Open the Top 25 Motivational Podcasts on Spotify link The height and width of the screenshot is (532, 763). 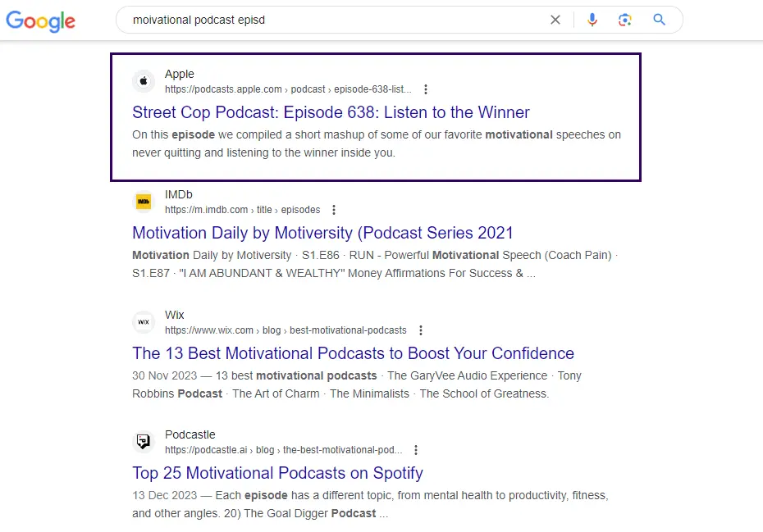277,473
